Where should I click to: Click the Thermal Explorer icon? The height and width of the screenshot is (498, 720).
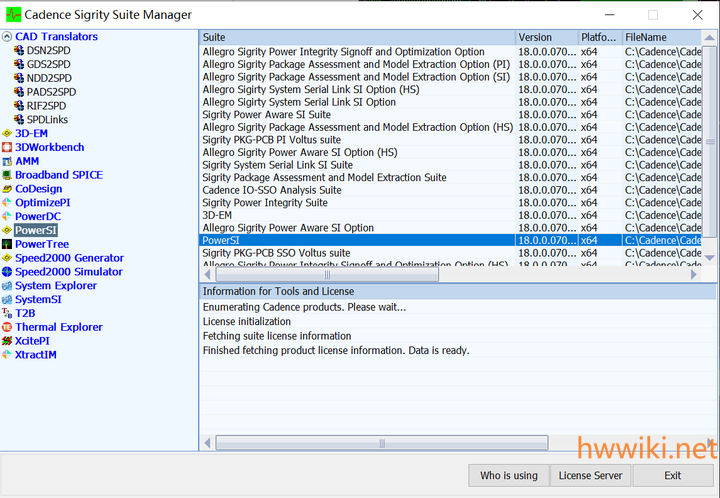pos(7,327)
